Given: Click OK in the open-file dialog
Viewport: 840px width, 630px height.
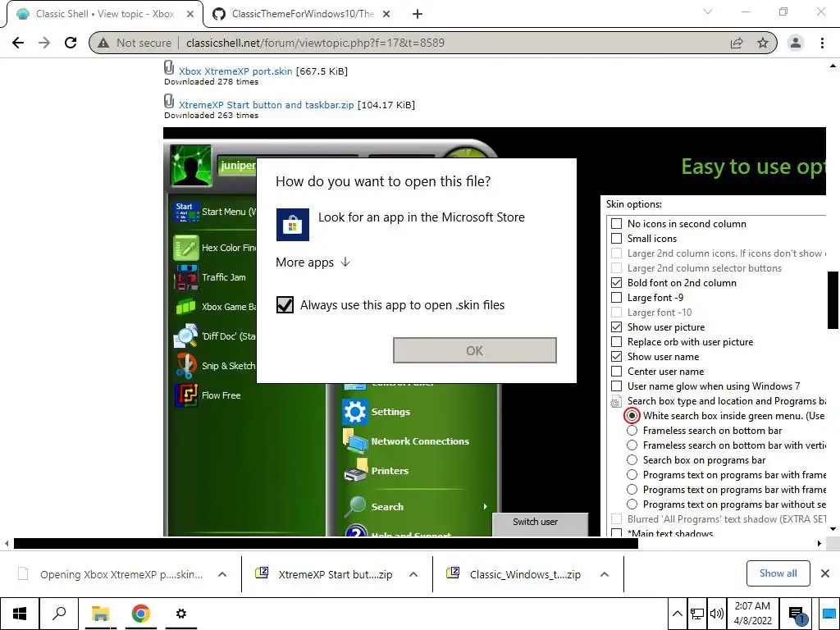Looking at the screenshot, I should (x=475, y=350).
